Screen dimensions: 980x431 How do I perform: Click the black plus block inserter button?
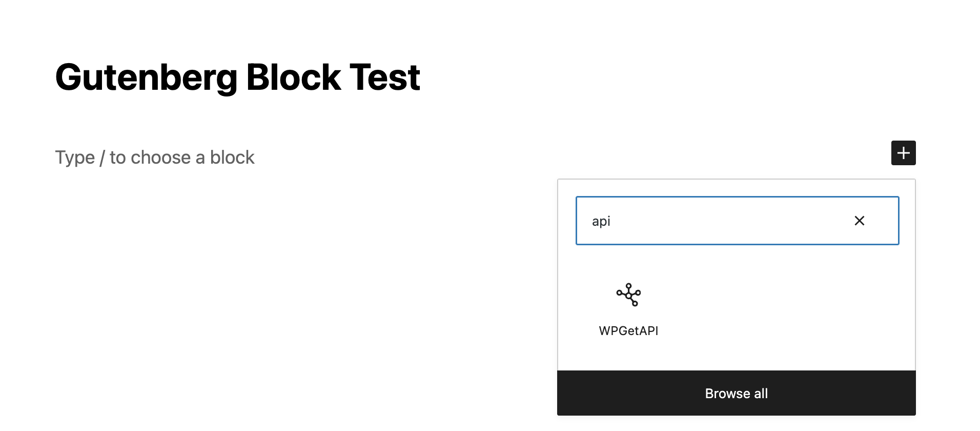[903, 153]
